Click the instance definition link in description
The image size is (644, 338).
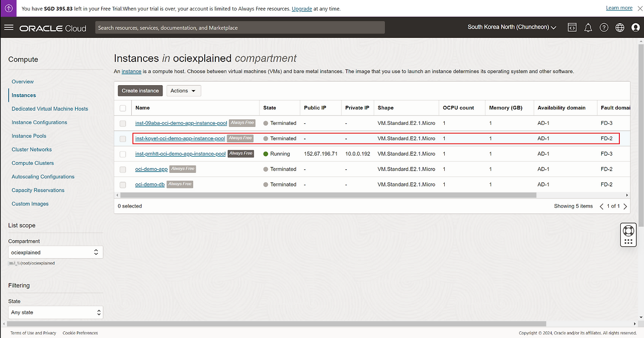point(131,72)
